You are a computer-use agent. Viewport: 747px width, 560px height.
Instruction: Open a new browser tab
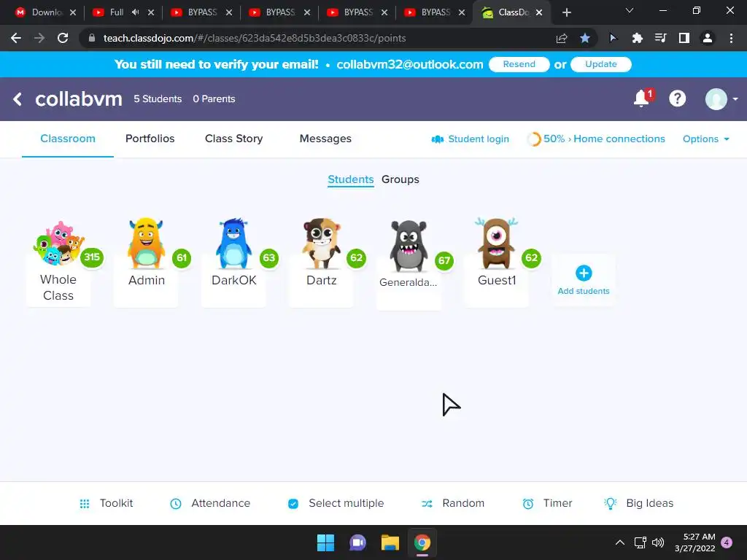tap(566, 12)
